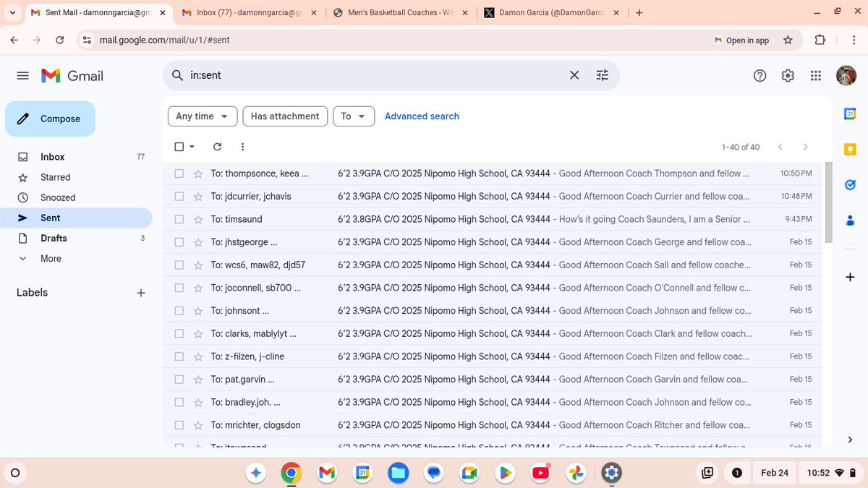Image resolution: width=868 pixels, height=488 pixels.
Task: Open Contacts in side panel
Action: pos(850,221)
